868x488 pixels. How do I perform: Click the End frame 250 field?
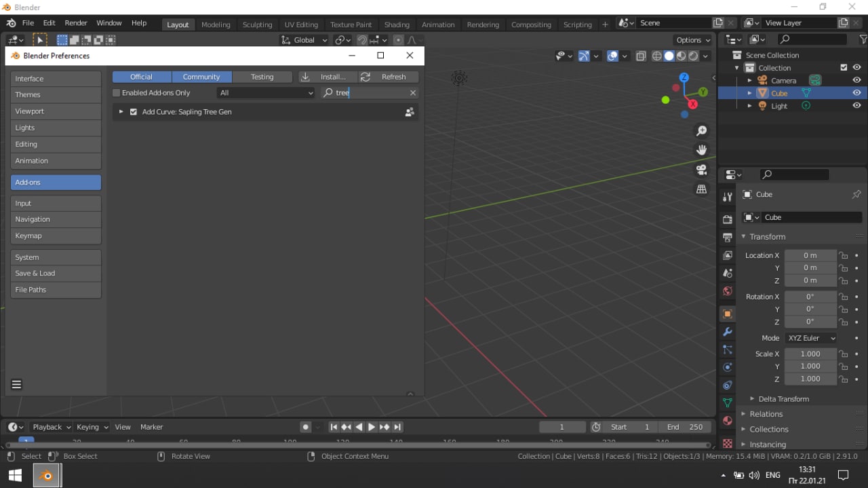point(684,427)
